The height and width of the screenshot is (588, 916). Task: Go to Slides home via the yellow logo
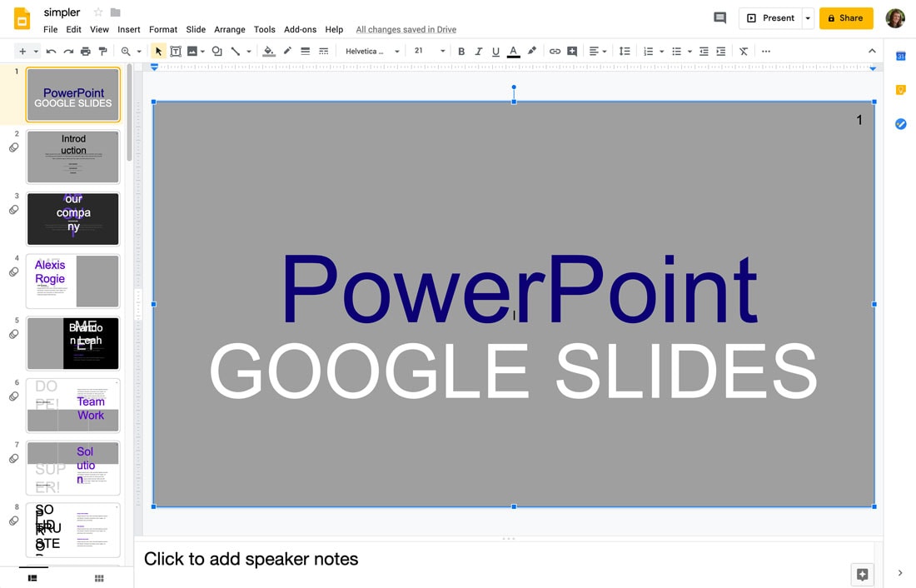[22, 18]
